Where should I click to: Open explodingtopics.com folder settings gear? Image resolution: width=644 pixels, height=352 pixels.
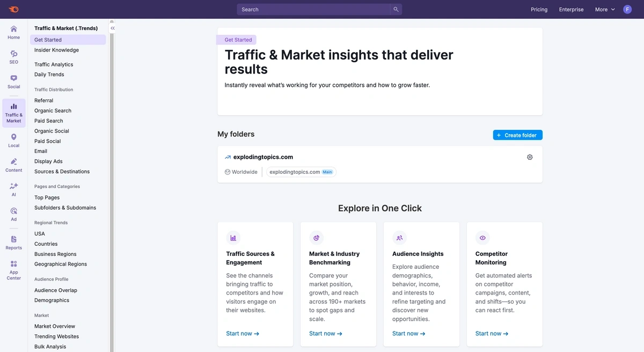tap(530, 157)
